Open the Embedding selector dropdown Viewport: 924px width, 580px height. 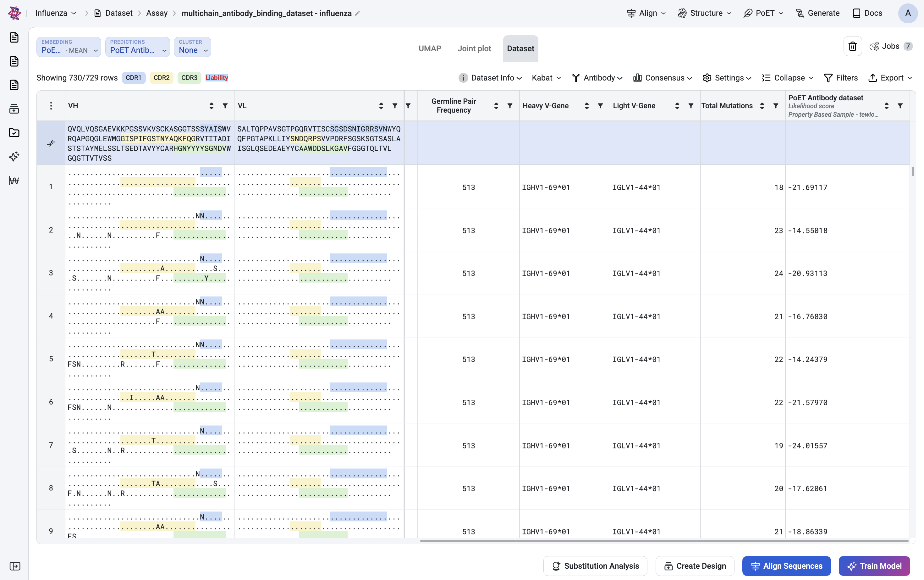point(69,47)
